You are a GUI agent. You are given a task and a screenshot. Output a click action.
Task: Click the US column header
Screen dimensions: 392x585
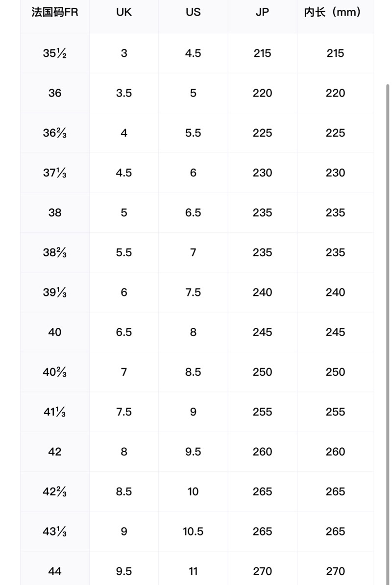pyautogui.click(x=193, y=12)
